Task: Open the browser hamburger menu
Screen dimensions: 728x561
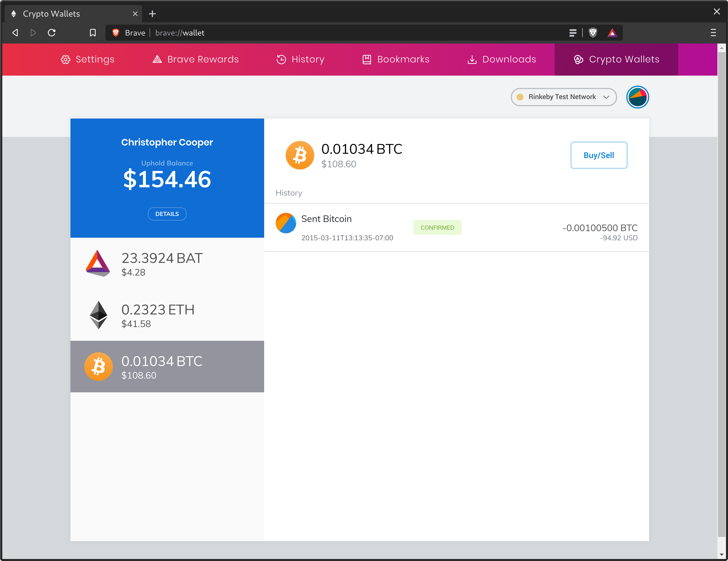Action: 713,33
